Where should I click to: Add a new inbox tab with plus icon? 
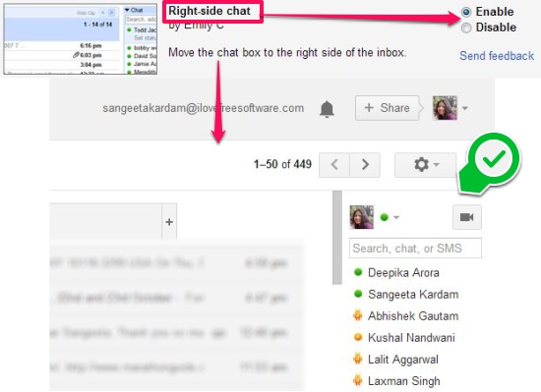click(169, 221)
